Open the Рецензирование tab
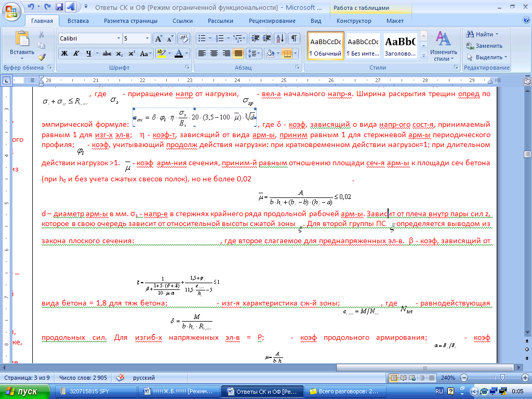 pos(272,21)
